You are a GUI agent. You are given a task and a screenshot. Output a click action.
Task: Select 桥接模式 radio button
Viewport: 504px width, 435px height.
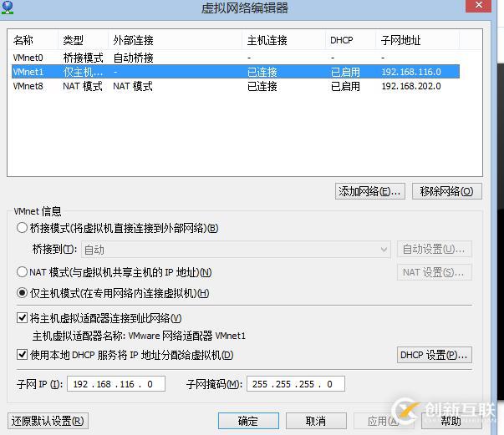(22, 228)
